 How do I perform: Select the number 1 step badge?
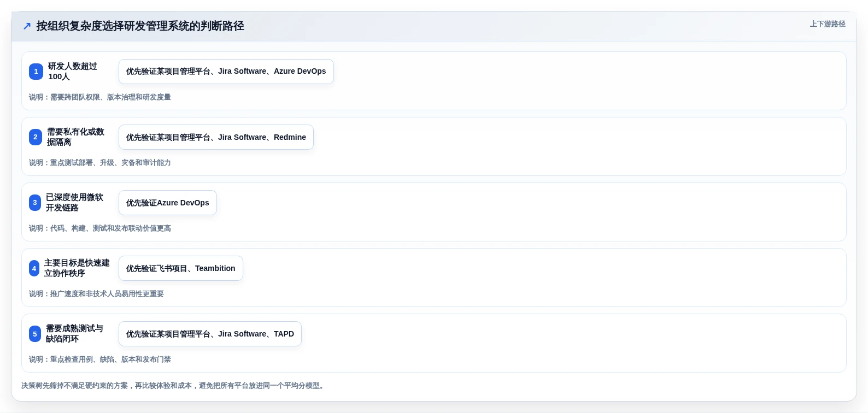click(36, 72)
